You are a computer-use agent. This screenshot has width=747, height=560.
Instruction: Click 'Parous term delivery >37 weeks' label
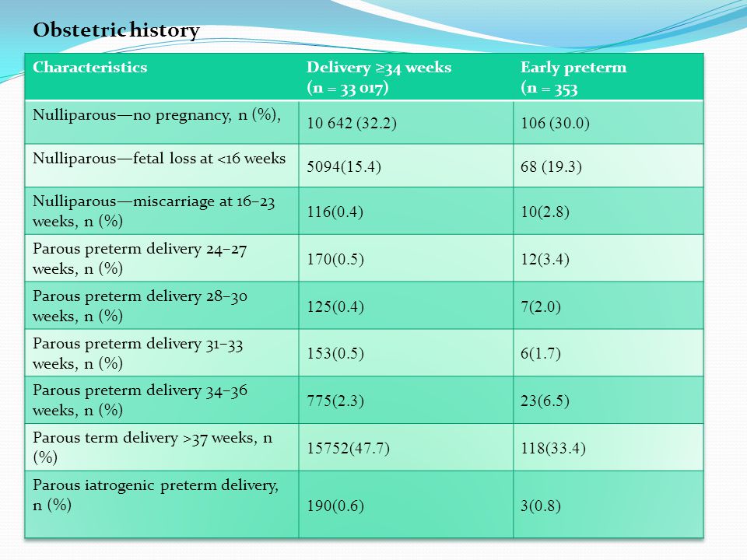153,447
